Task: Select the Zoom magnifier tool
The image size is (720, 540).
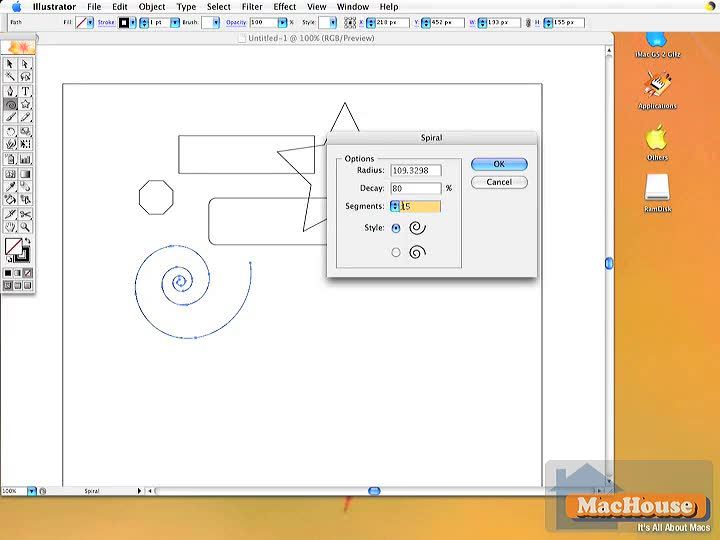Action: click(x=25, y=227)
